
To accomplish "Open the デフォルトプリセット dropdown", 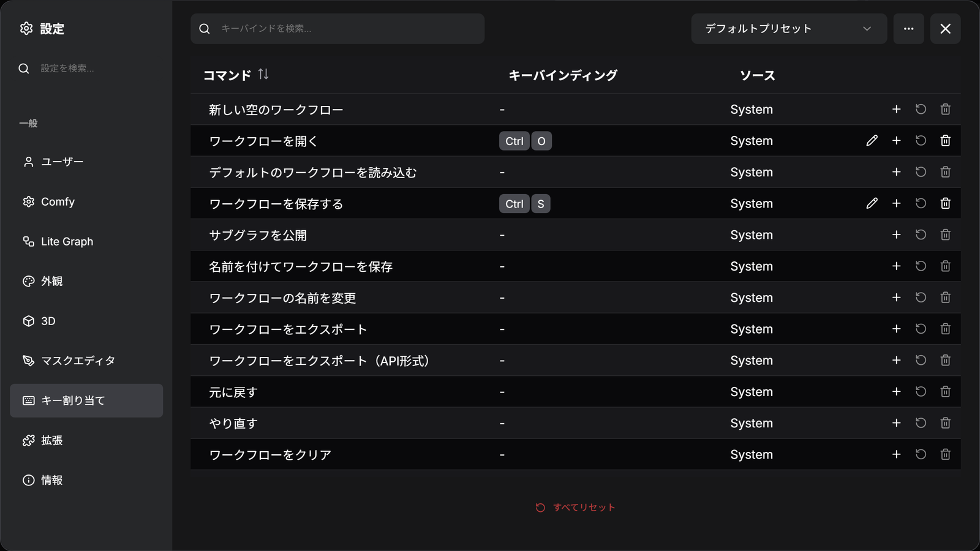I will point(789,29).
